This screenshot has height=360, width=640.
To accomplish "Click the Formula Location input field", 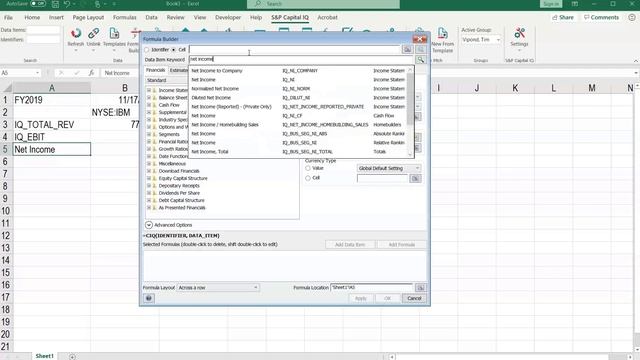I will tap(372, 287).
